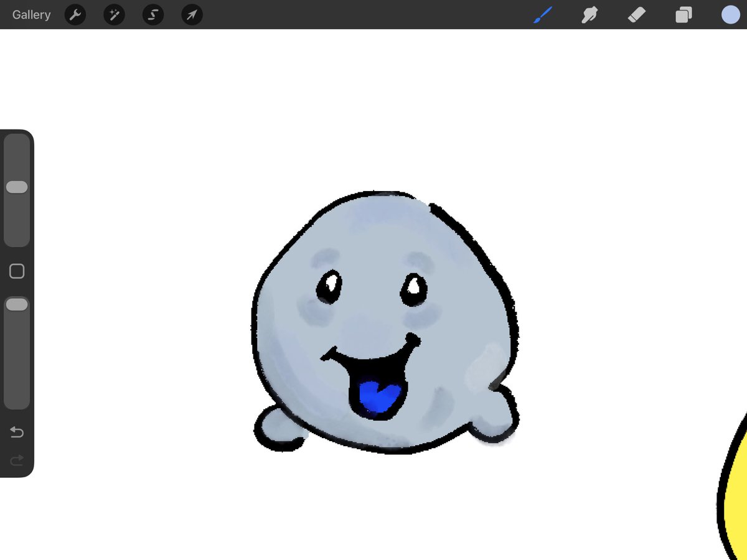Click the brush size slider handle
The image size is (747, 560).
[x=17, y=187]
